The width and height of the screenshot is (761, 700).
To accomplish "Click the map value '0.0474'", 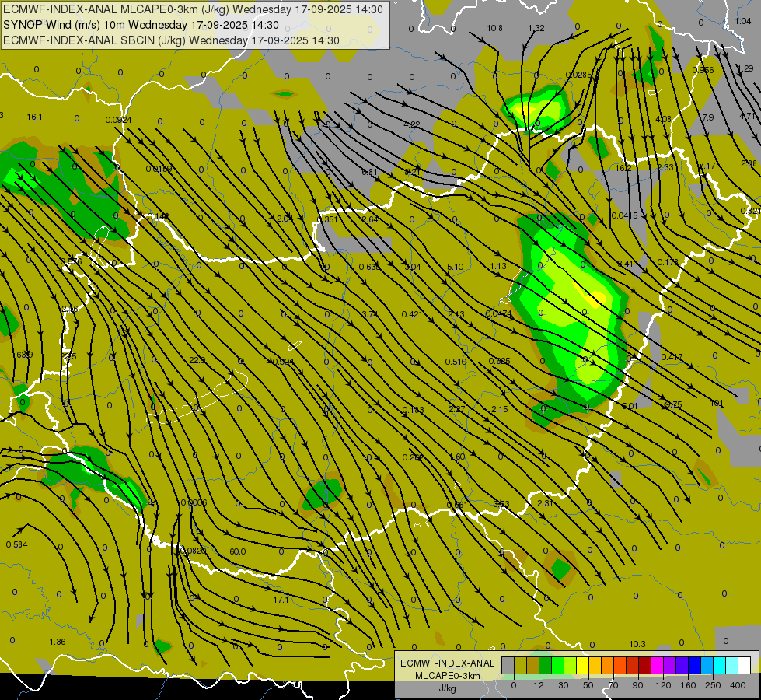I will pos(499,313).
